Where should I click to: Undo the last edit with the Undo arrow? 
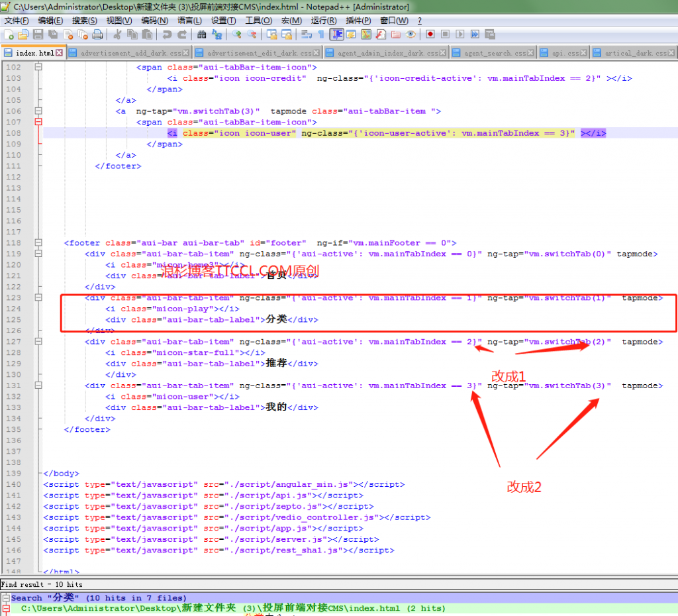[167, 34]
